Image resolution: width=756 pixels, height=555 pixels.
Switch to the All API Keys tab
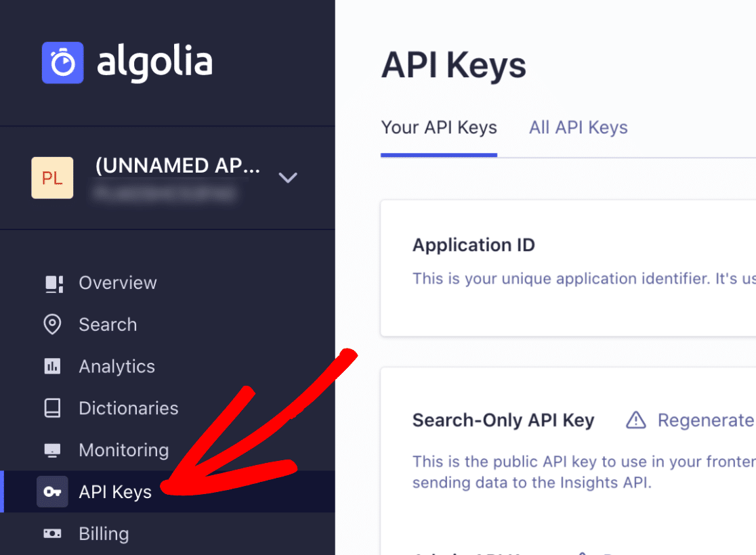[x=578, y=127]
